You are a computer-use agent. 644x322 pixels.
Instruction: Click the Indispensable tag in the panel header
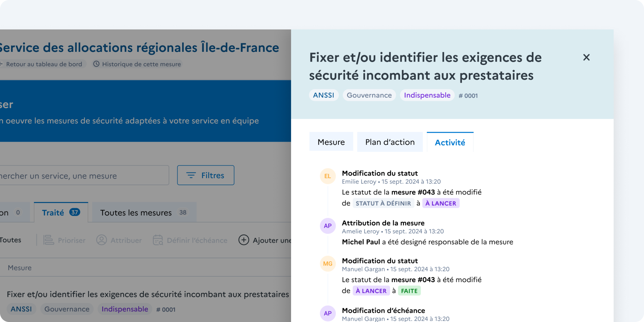pyautogui.click(x=427, y=95)
